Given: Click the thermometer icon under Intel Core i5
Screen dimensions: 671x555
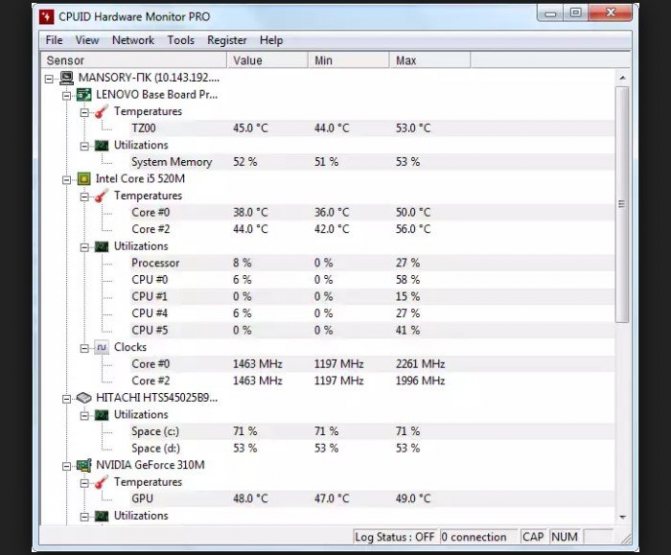Looking at the screenshot, I should (101, 196).
